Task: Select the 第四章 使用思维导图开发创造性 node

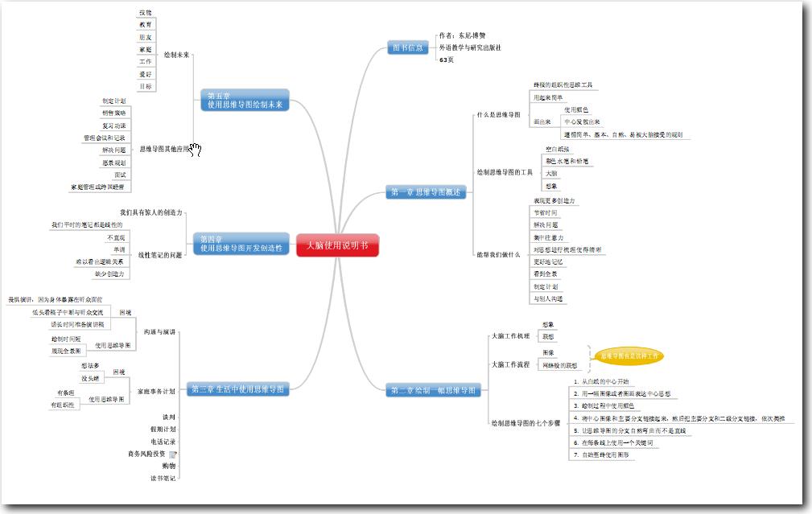Action: click(x=241, y=245)
